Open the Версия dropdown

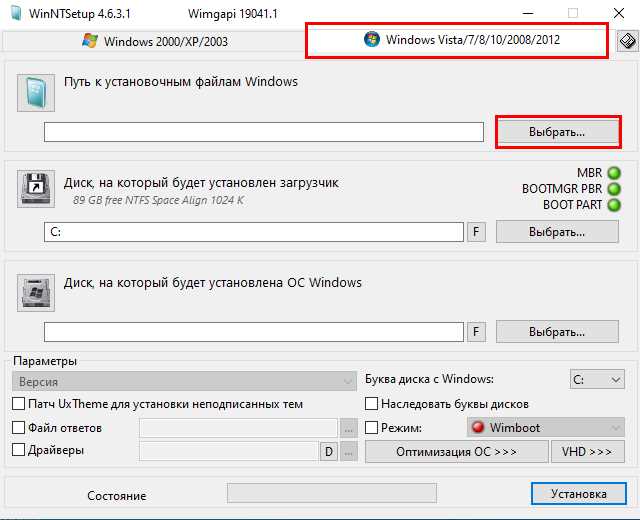click(184, 381)
